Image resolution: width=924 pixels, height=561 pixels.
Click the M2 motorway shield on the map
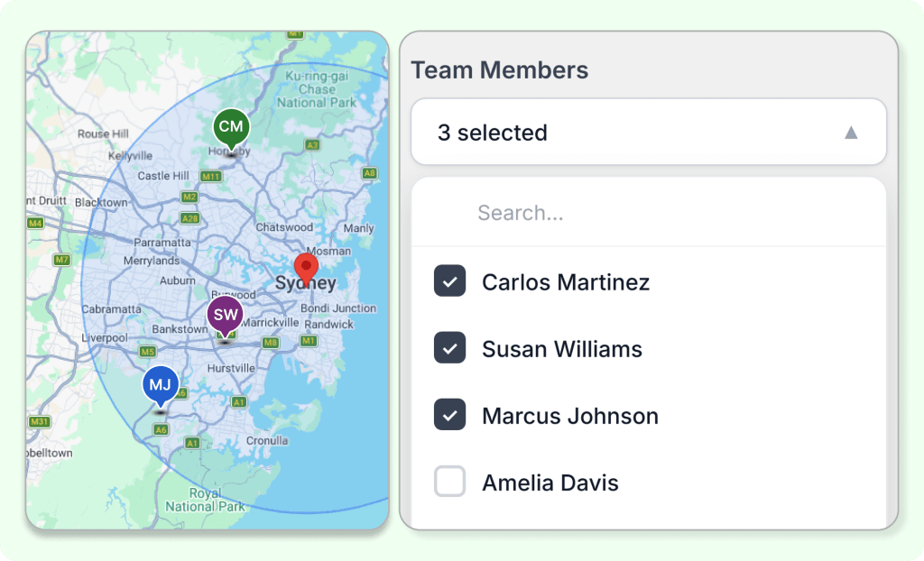(188, 196)
